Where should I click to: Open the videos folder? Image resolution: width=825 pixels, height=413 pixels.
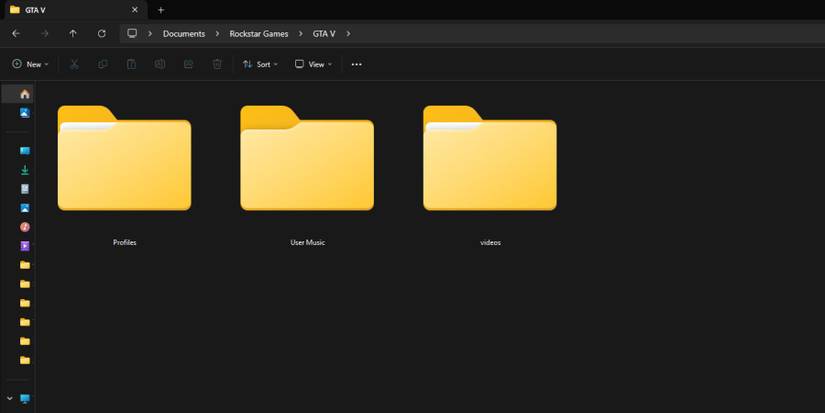pyautogui.click(x=490, y=160)
